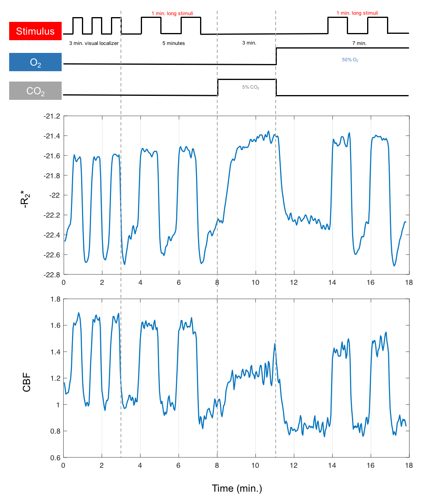This screenshot has width=426, height=504.
Task: Click the gray CO2 label box
Action: (35, 91)
